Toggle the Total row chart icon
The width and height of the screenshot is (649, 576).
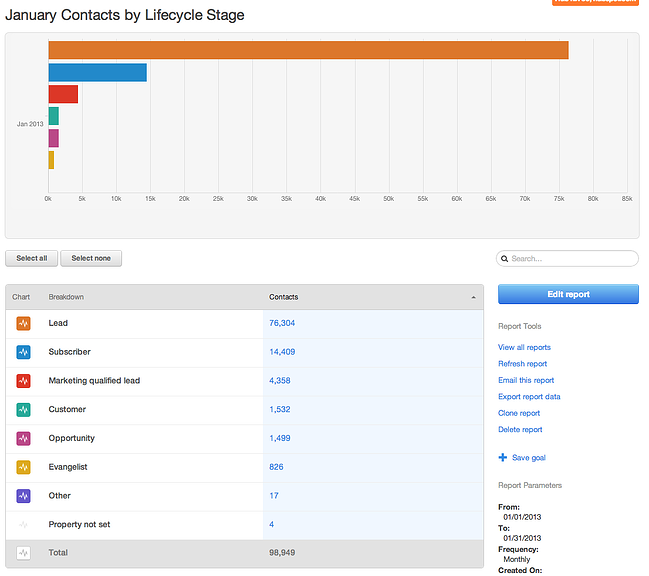click(24, 553)
